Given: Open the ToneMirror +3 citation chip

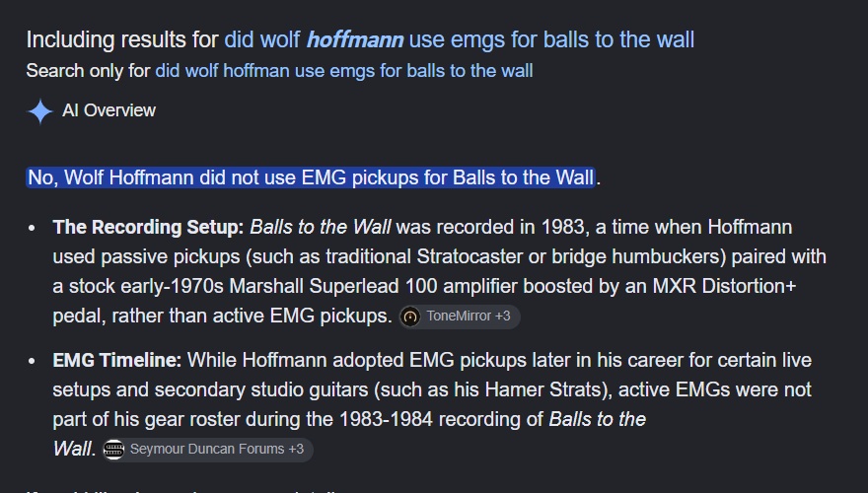Looking at the screenshot, I should tap(460, 317).
